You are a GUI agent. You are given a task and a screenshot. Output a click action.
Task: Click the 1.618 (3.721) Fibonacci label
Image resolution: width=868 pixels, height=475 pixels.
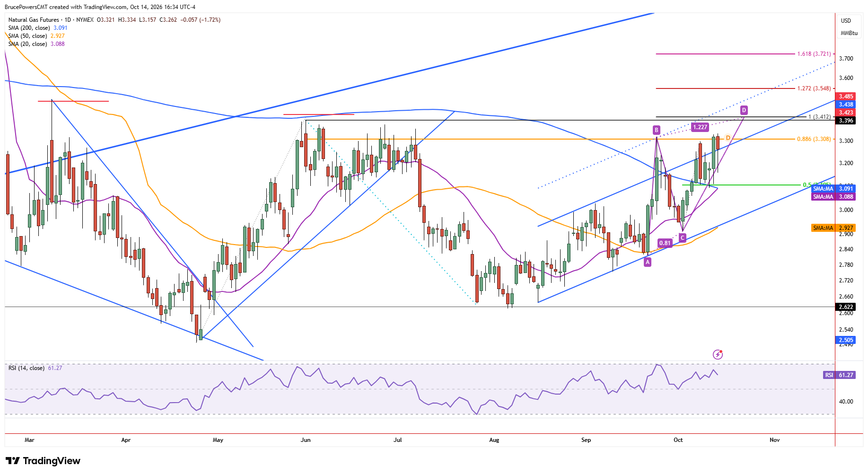tap(814, 54)
